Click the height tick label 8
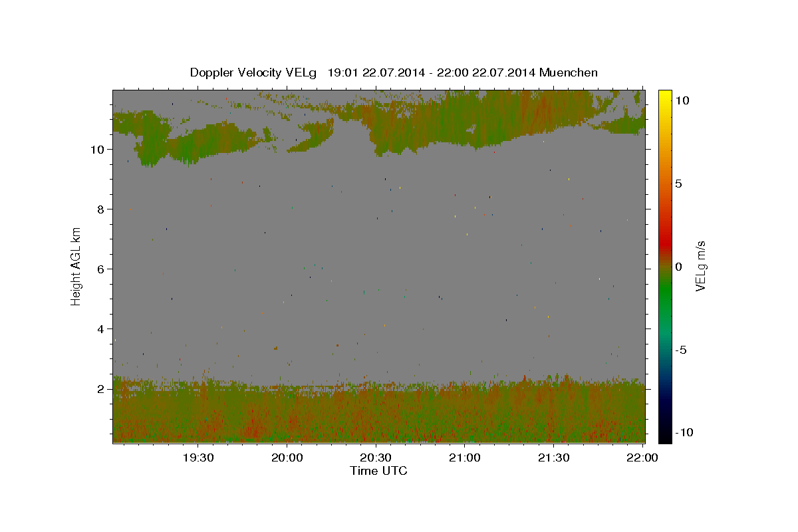798x532 pixels. tap(101, 209)
